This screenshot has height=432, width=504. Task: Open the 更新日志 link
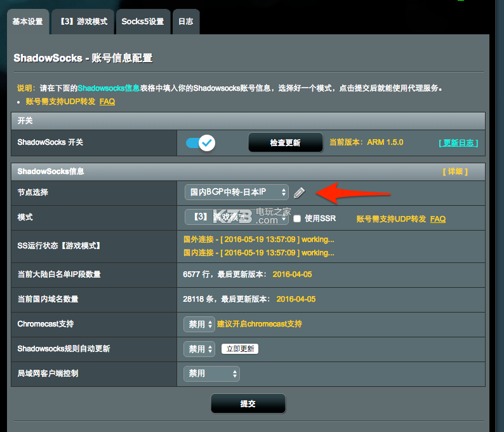(x=458, y=143)
